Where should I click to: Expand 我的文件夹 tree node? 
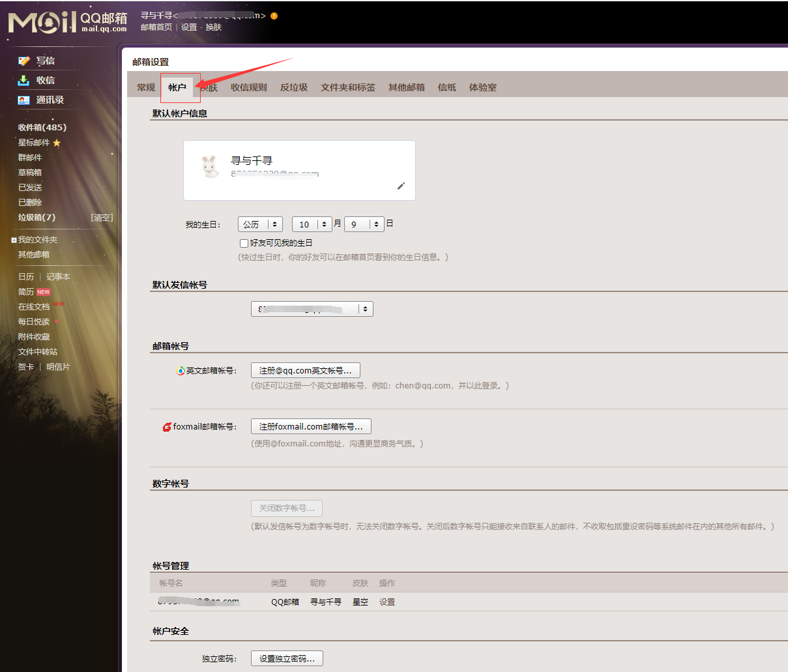point(14,241)
